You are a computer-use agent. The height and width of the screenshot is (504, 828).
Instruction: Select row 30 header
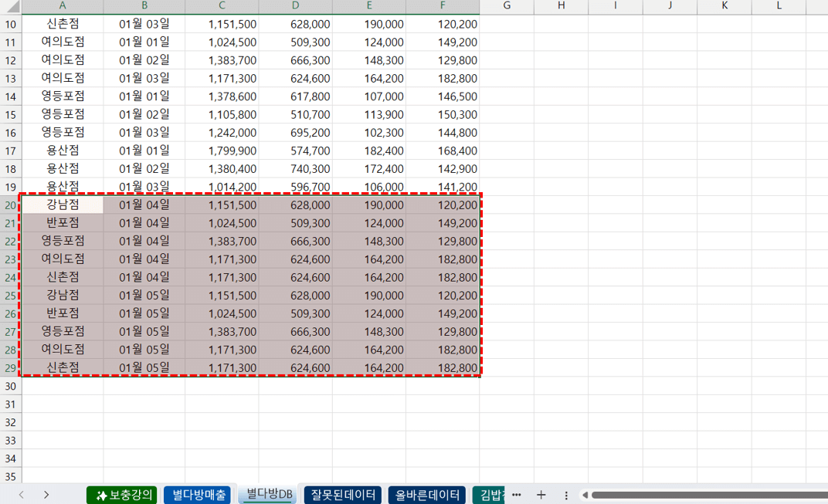[x=11, y=386]
